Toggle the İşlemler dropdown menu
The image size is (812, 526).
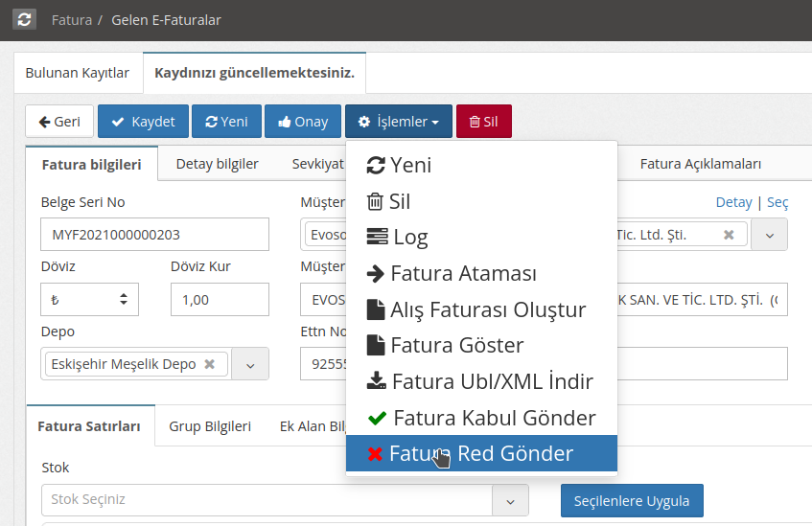(x=398, y=122)
